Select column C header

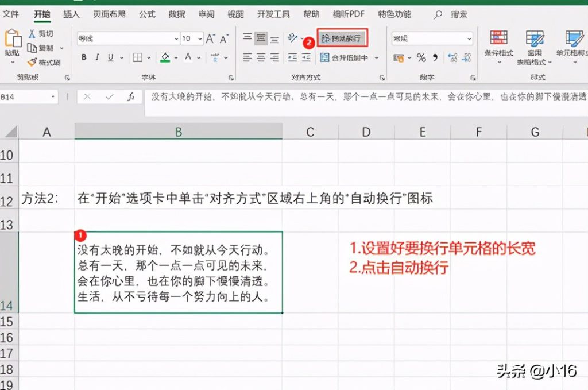pos(310,132)
